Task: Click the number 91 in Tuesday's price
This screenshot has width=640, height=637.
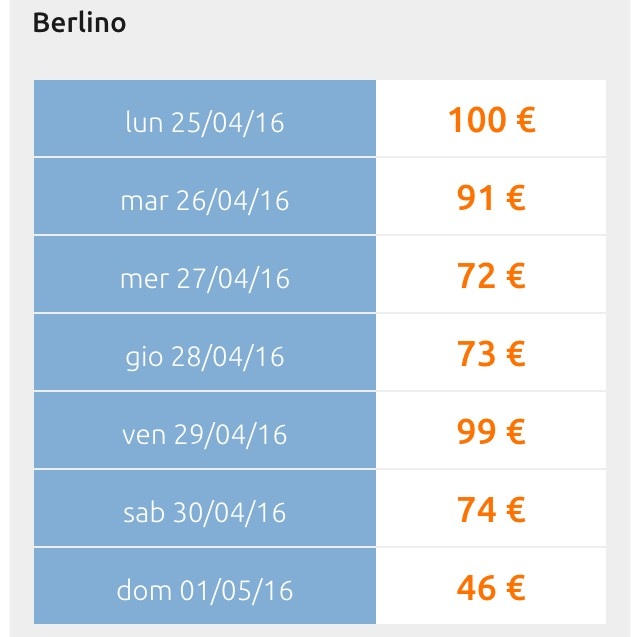Action: (x=476, y=198)
